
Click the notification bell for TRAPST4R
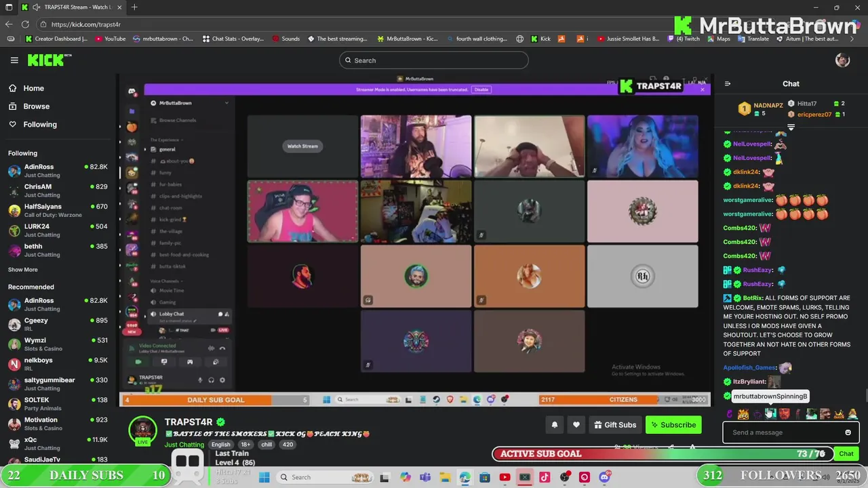[554, 425]
